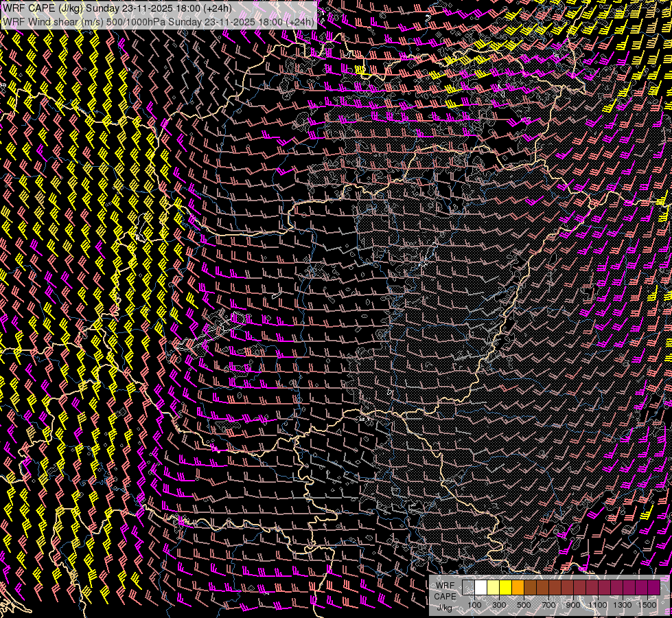The width and height of the screenshot is (672, 618).
Task: Click the first brown swatch after orange
Action: click(530, 588)
